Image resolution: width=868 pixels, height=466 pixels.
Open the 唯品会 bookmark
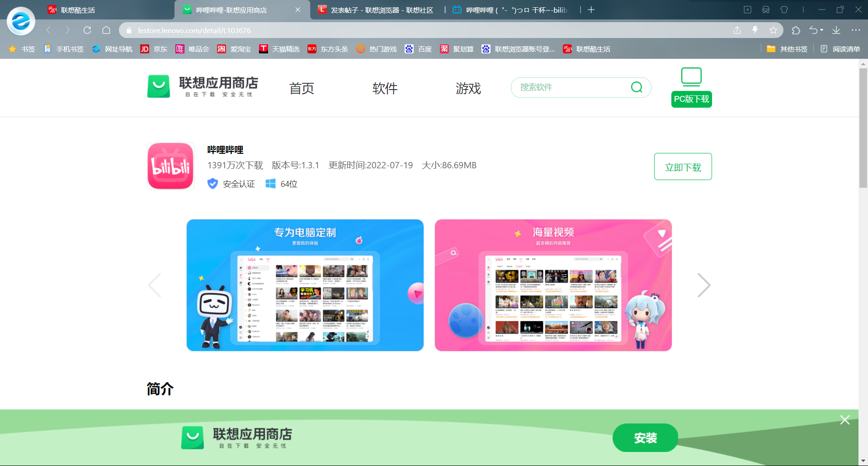click(x=192, y=49)
